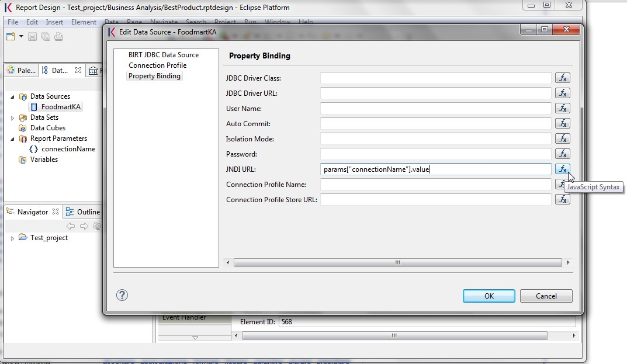Open the Insert menu
This screenshot has width=627, height=364.
tap(54, 22)
